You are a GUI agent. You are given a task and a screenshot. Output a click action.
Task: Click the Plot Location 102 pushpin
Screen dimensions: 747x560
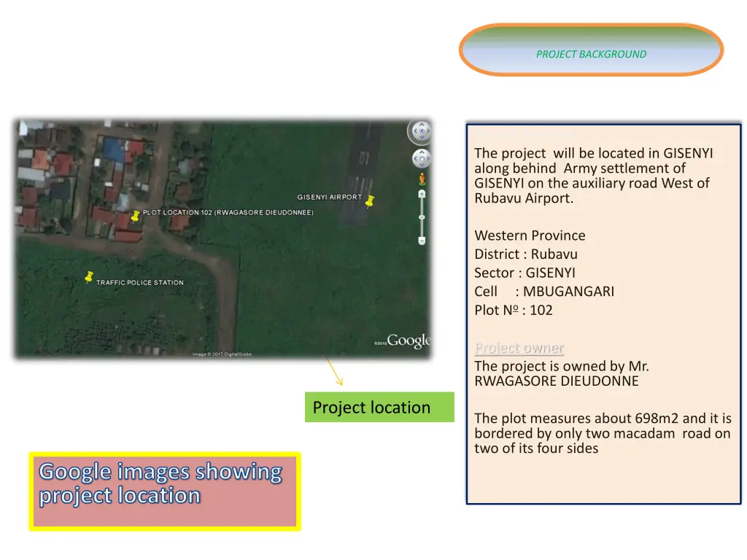(135, 216)
